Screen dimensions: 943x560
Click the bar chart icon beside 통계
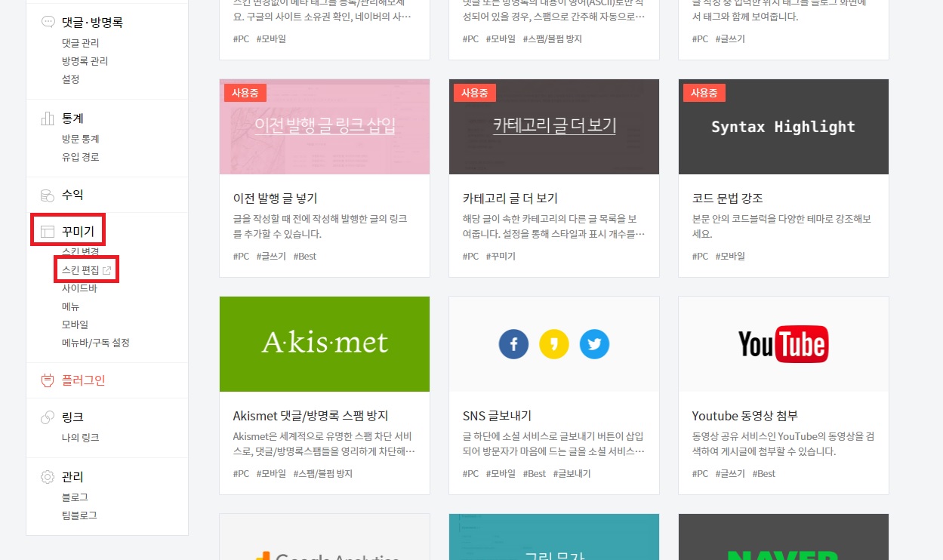pos(48,118)
